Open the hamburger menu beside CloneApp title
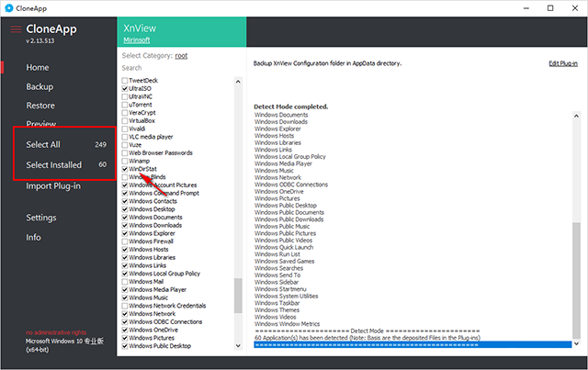588x370 pixels. click(16, 28)
